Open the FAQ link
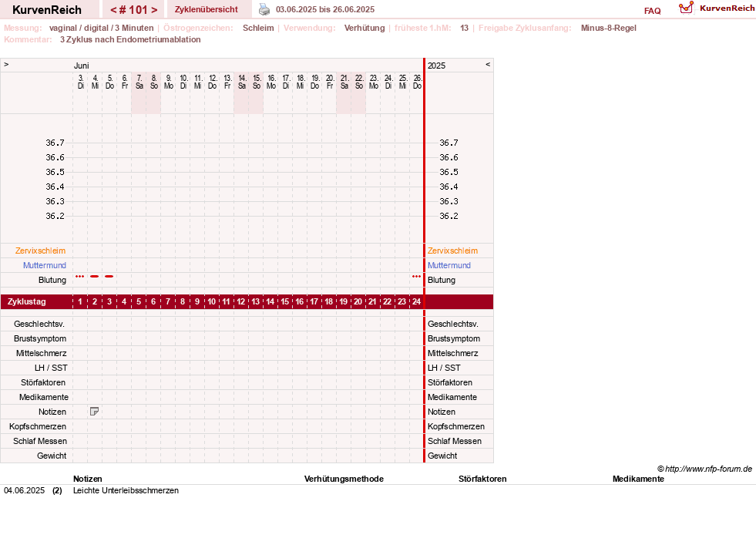The width and height of the screenshot is (756, 555). pos(652,11)
